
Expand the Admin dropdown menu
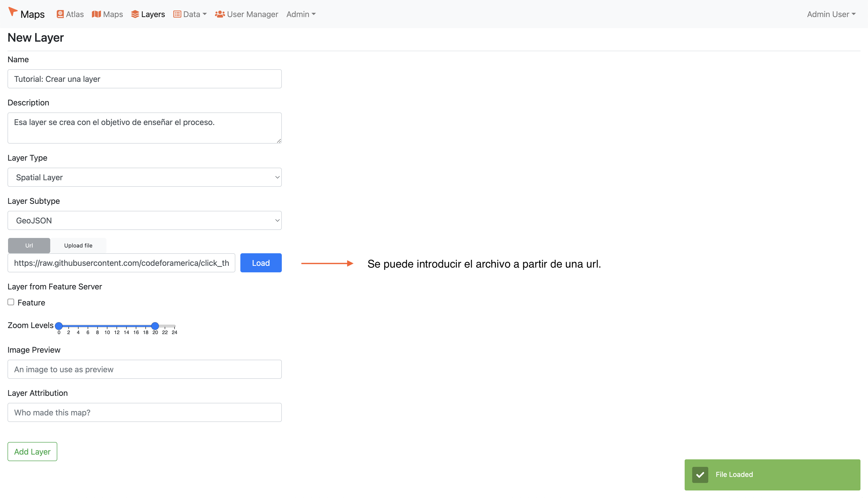click(301, 14)
